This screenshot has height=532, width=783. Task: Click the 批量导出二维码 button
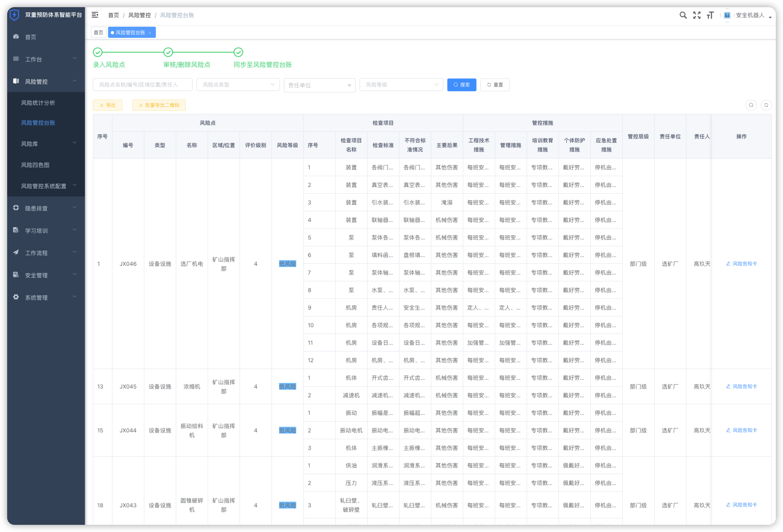point(159,105)
